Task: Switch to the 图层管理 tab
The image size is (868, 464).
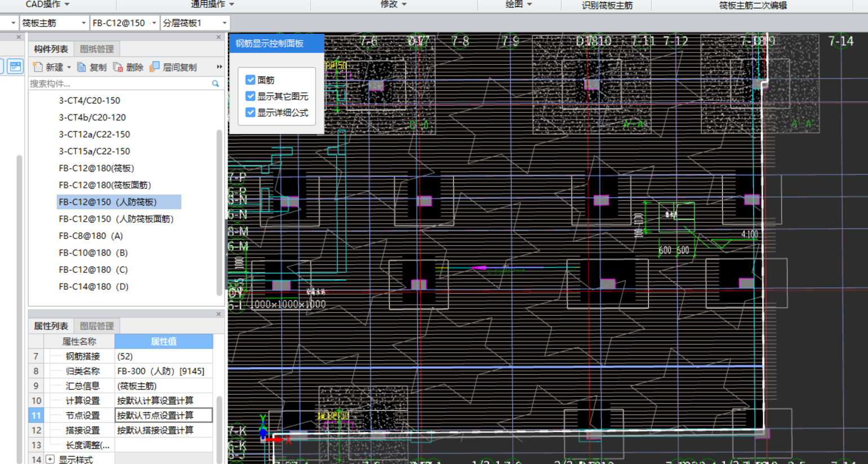Action: click(97, 326)
